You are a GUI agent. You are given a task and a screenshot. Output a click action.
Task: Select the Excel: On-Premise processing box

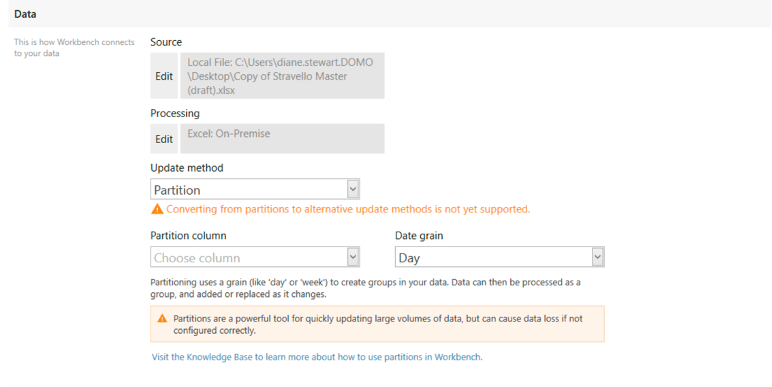(x=282, y=139)
